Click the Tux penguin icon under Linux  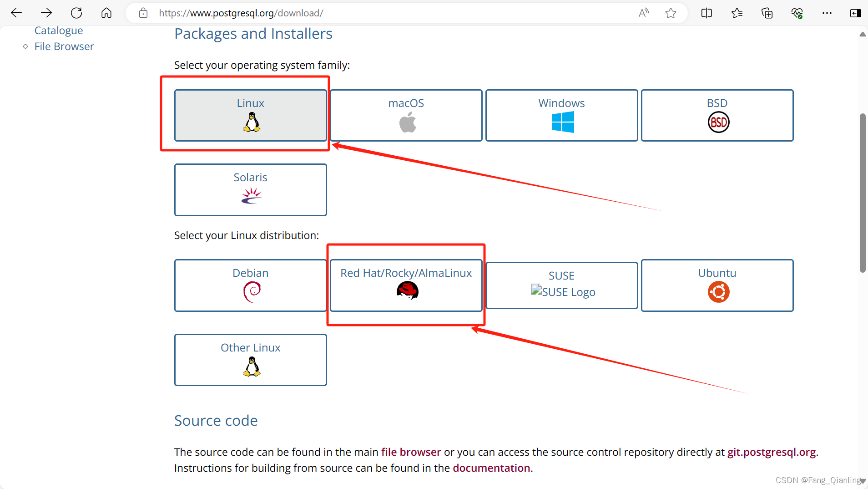point(252,122)
